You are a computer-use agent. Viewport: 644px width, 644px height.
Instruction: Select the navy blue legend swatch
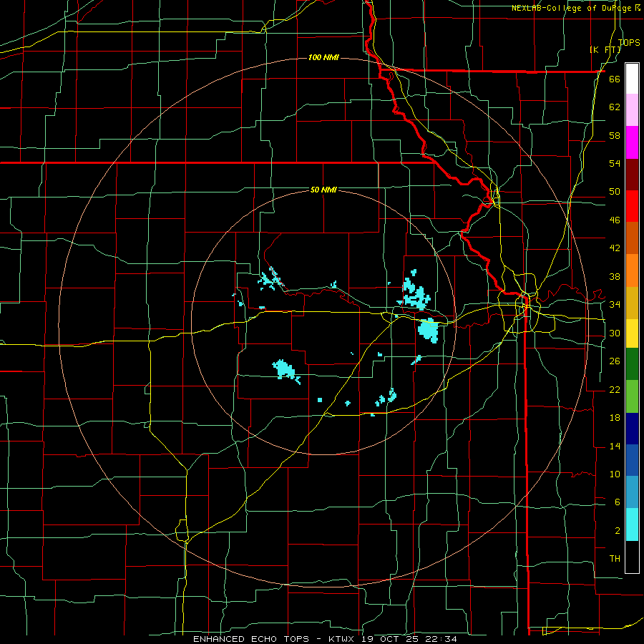coord(632,429)
